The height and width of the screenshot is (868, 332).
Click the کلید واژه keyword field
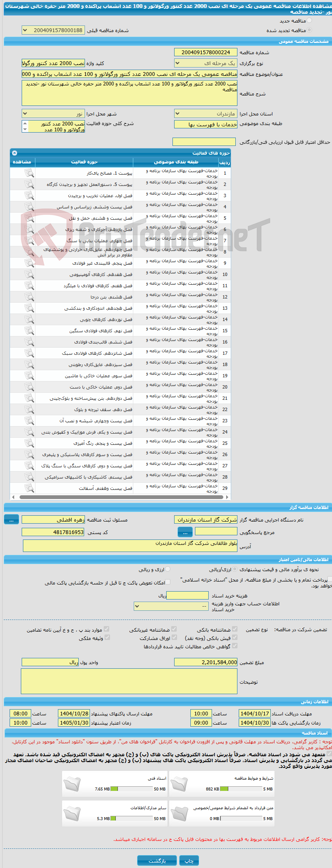click(x=53, y=63)
